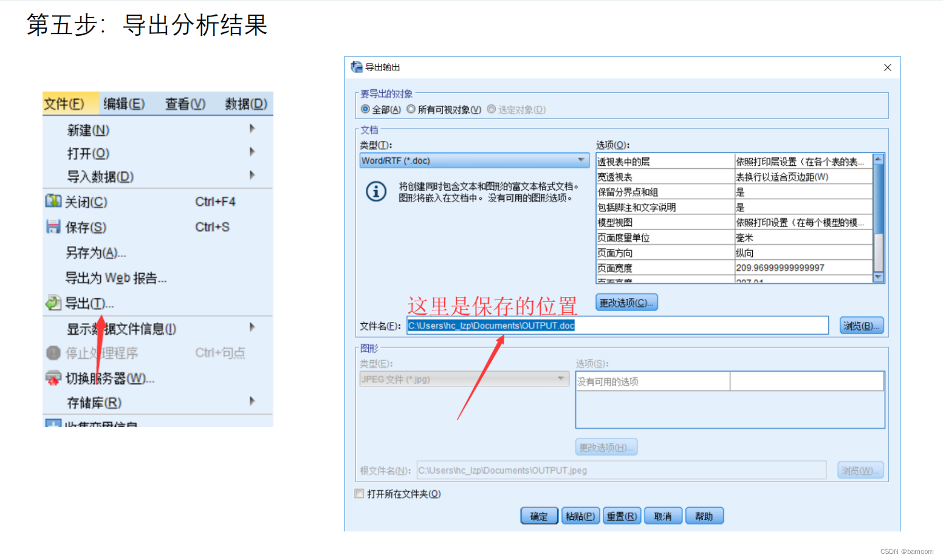Select the 全部(A) radio button
The height and width of the screenshot is (560, 943).
(365, 109)
